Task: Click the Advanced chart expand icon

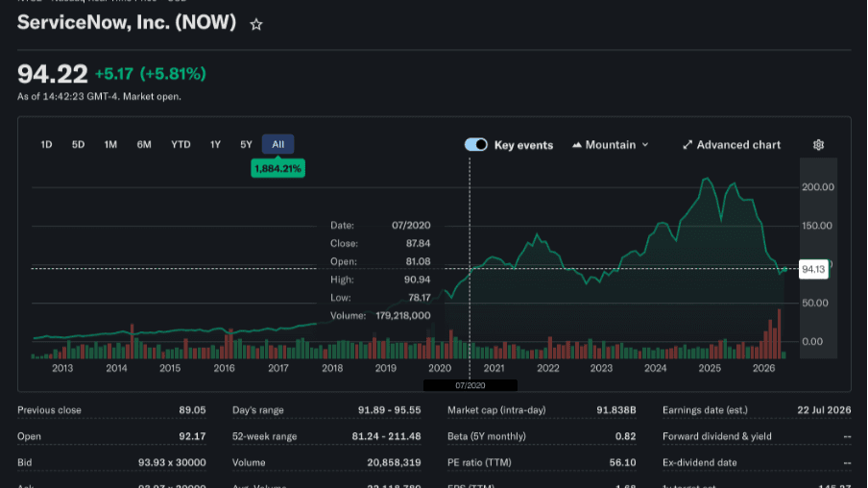Action: 687,144
